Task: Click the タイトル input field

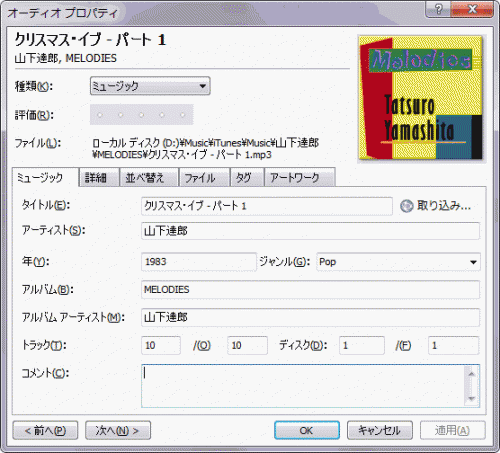Action: click(x=267, y=206)
